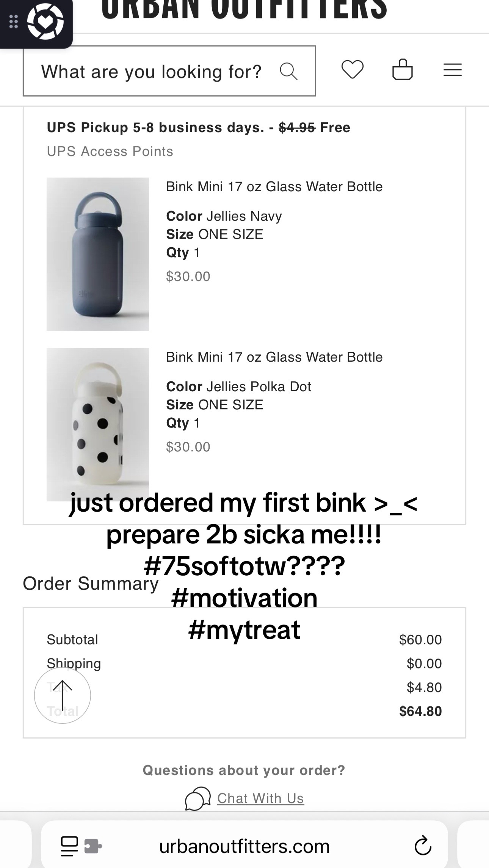Reload the page with refresh icon
Viewport: 489px width, 868px height.
point(423,846)
